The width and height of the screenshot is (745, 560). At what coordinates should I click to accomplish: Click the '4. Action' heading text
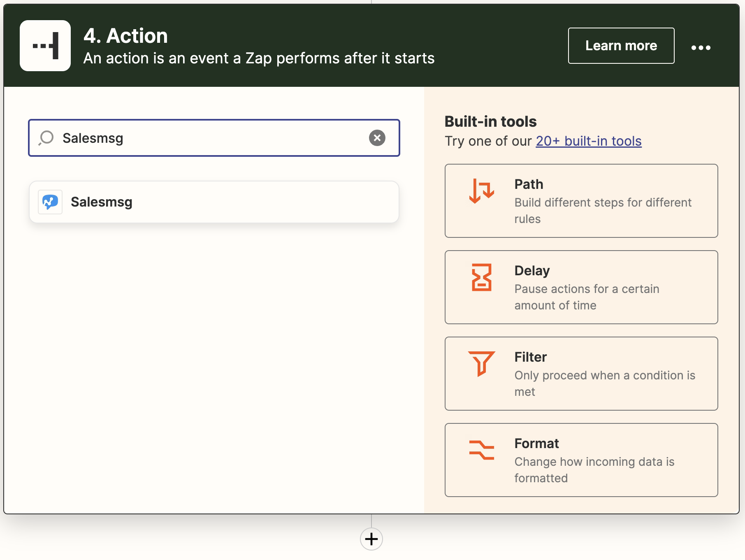click(125, 36)
